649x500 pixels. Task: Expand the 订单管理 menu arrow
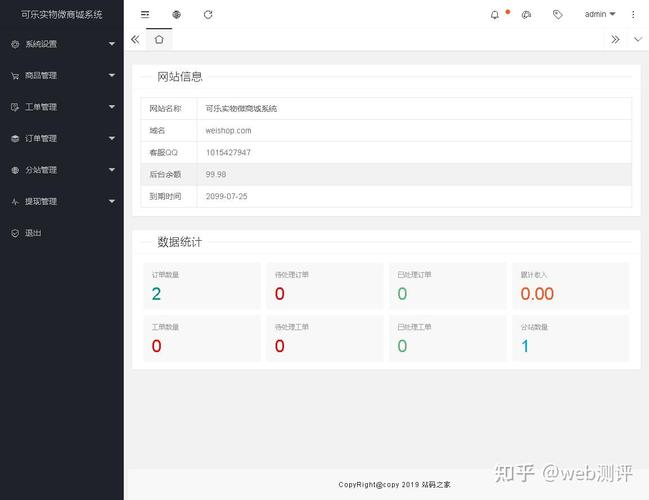click(112, 138)
